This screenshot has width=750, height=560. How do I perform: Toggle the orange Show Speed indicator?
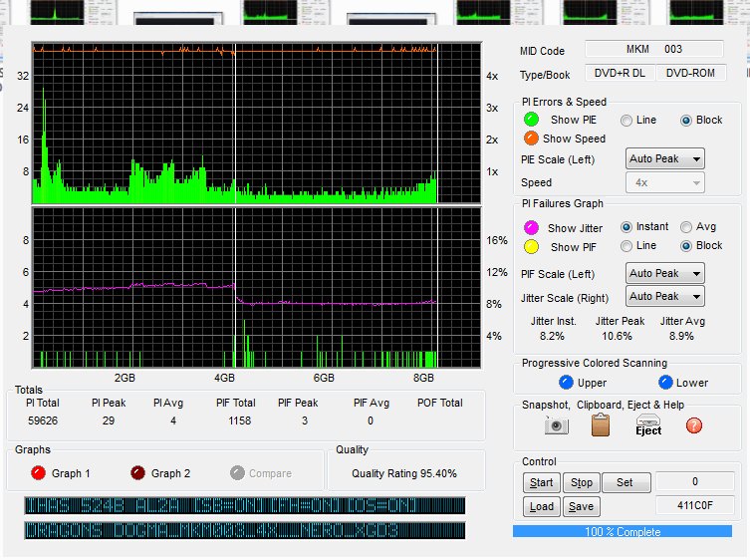coord(532,139)
